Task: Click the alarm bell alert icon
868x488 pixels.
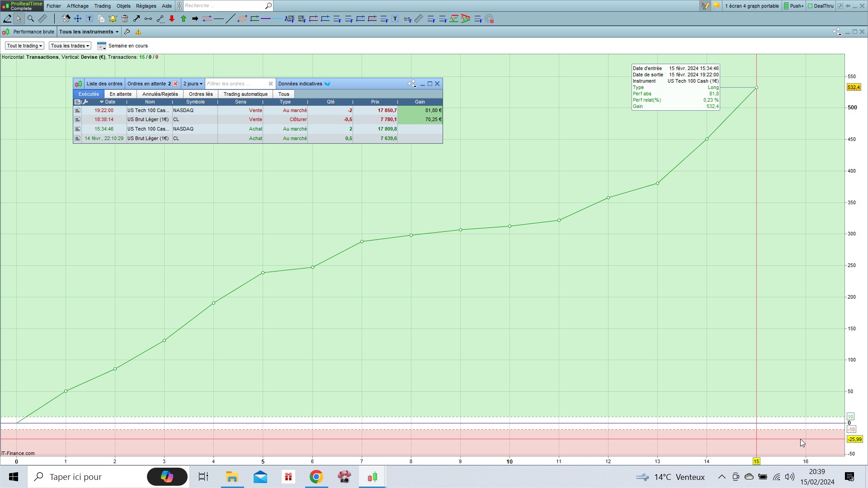Action: [113, 19]
